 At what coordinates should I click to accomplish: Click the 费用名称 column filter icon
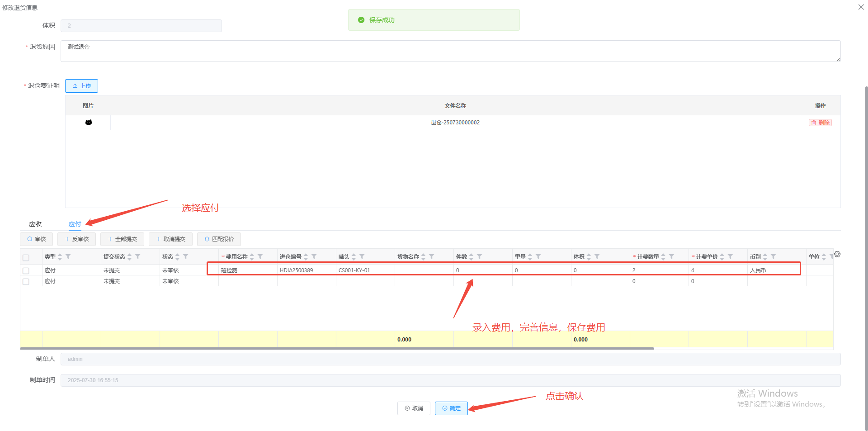[260, 257]
